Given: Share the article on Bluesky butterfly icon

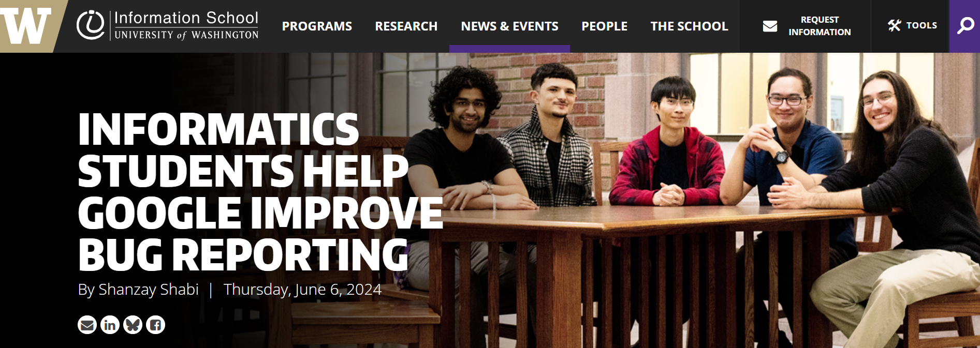Looking at the screenshot, I should point(133,325).
